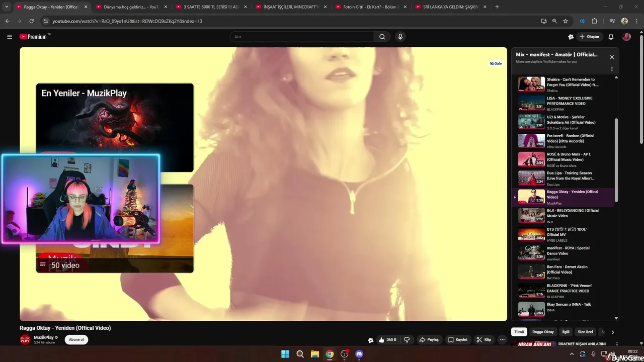Play Era Istrefi - Bonbon playlist item
The image size is (644, 362).
[x=563, y=141]
